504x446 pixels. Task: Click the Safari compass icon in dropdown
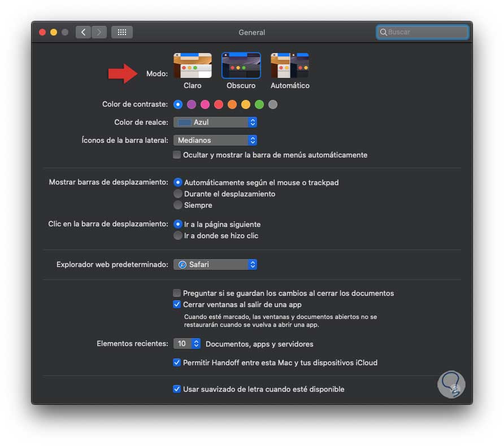click(x=183, y=265)
